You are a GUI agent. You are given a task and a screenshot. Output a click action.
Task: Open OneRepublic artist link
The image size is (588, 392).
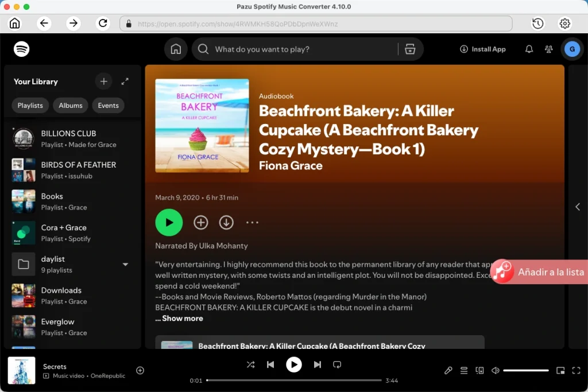108,375
